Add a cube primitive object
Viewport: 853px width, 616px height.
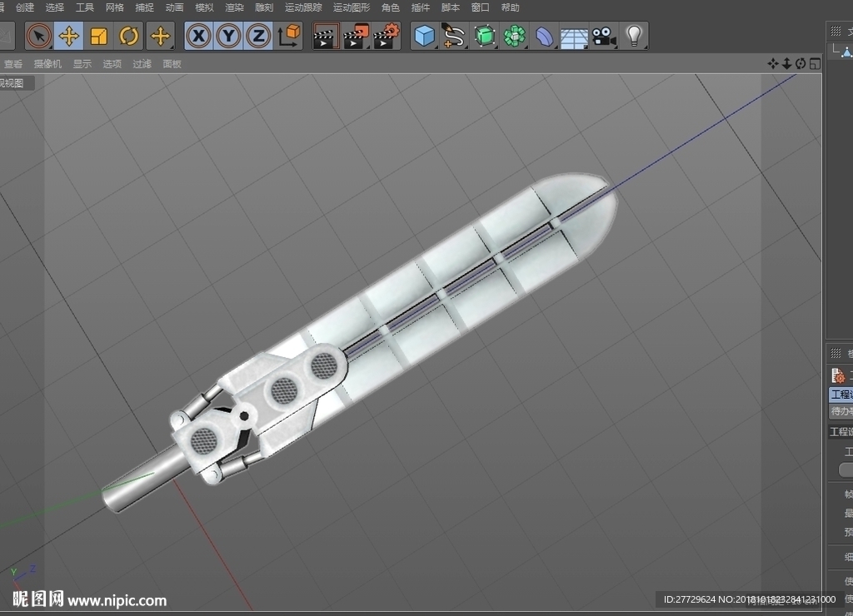coord(424,37)
